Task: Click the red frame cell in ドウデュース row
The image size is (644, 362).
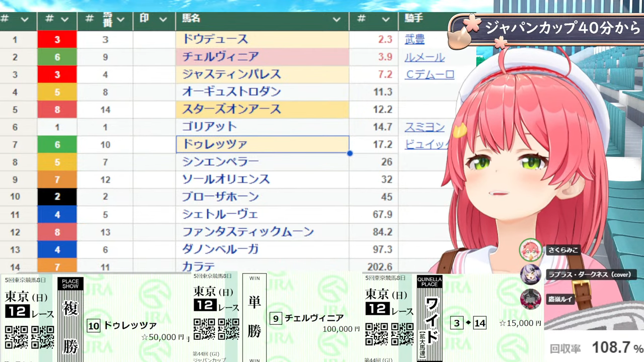Action: [57, 39]
